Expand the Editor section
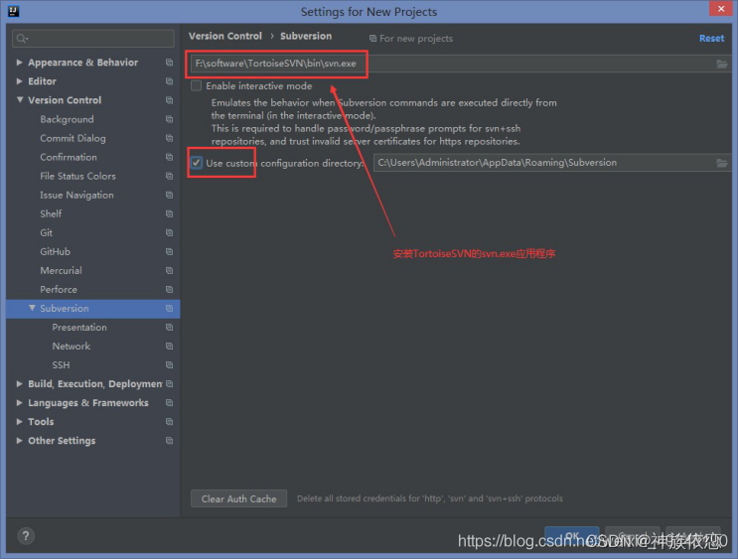738x560 pixels. click(x=19, y=81)
